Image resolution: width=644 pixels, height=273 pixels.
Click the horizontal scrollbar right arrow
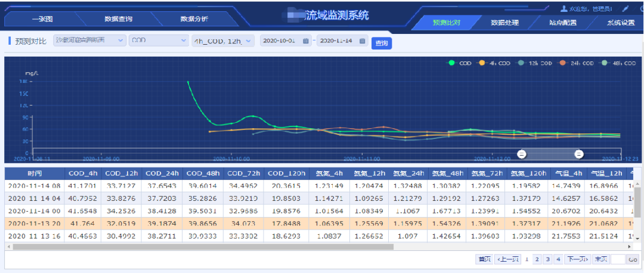(x=630, y=246)
